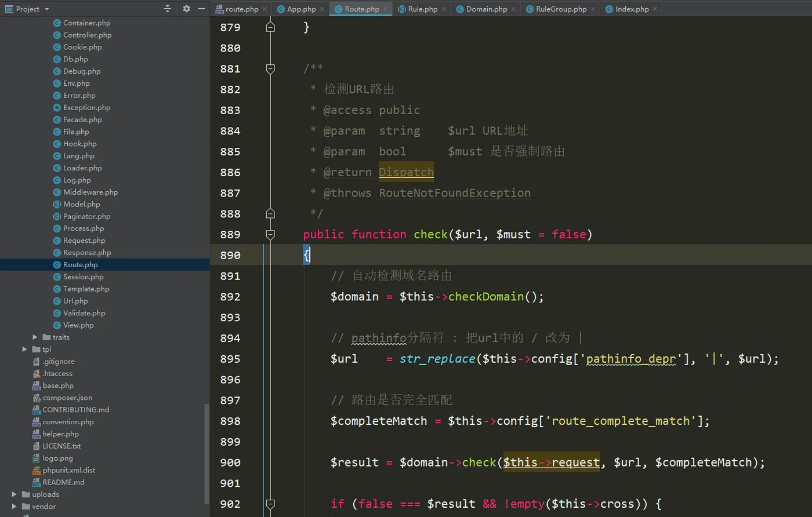Image resolution: width=812 pixels, height=517 pixels.
Task: Click 'route_complete_match' string on line 898
Action: (621, 421)
